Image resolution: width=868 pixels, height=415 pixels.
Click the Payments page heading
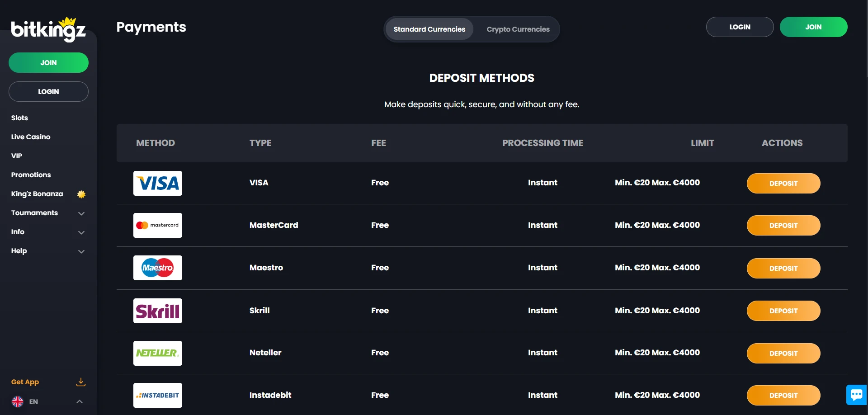(151, 27)
